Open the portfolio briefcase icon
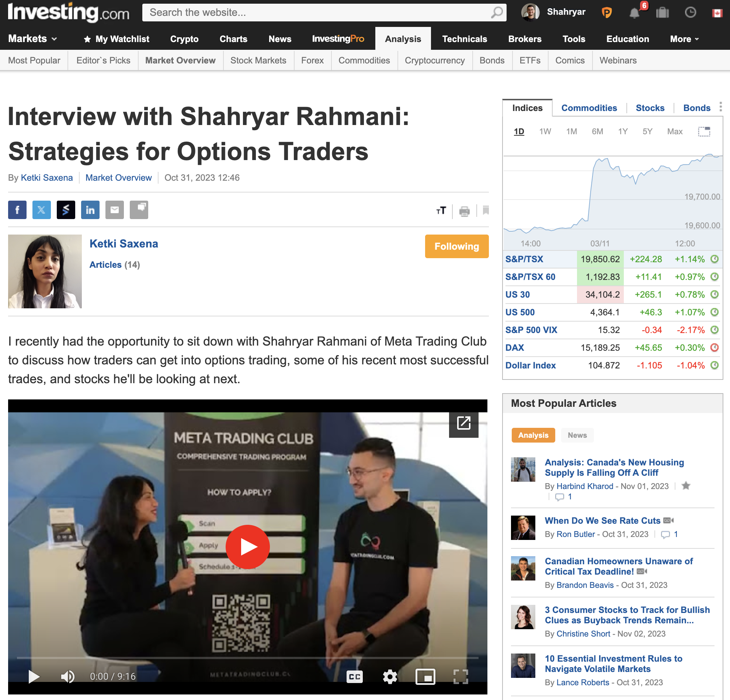The width and height of the screenshot is (730, 700). tap(663, 13)
